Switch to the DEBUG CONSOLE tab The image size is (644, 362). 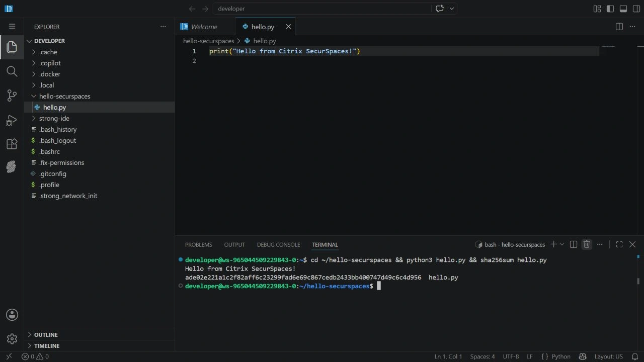[x=278, y=245]
